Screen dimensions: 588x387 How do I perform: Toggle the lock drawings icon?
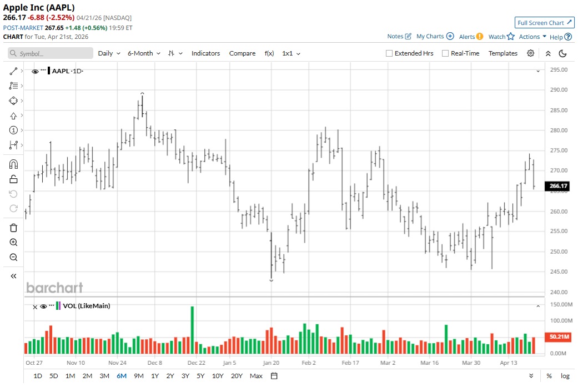13,179
